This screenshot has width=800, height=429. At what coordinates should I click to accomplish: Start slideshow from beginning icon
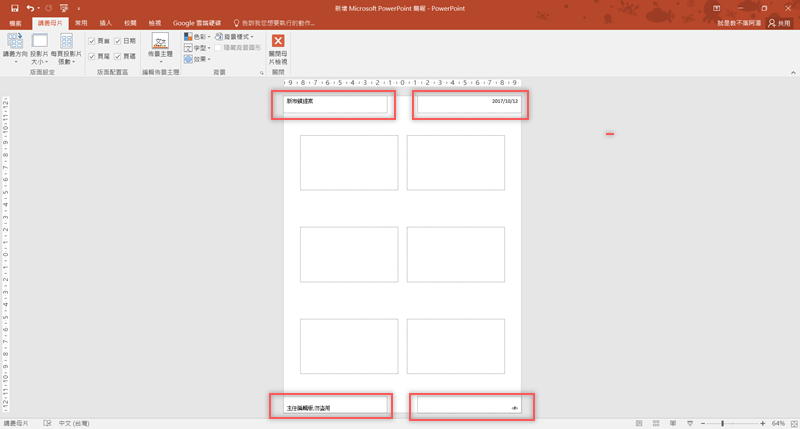click(64, 8)
